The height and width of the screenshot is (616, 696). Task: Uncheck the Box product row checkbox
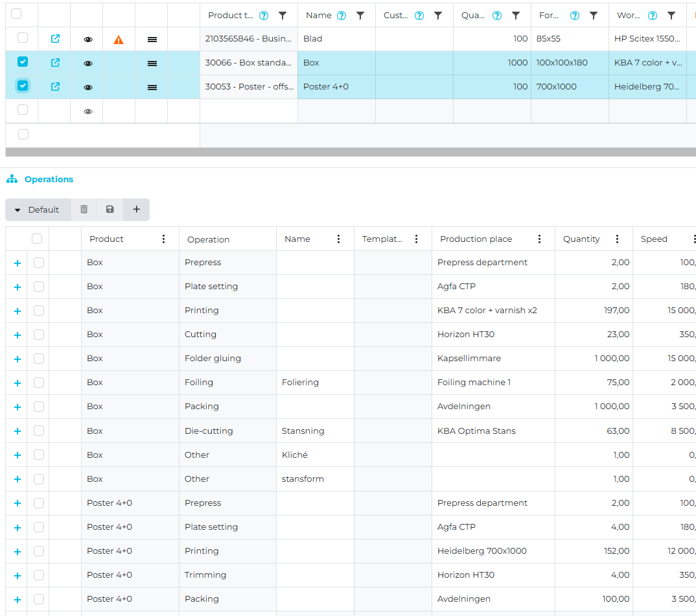[23, 62]
